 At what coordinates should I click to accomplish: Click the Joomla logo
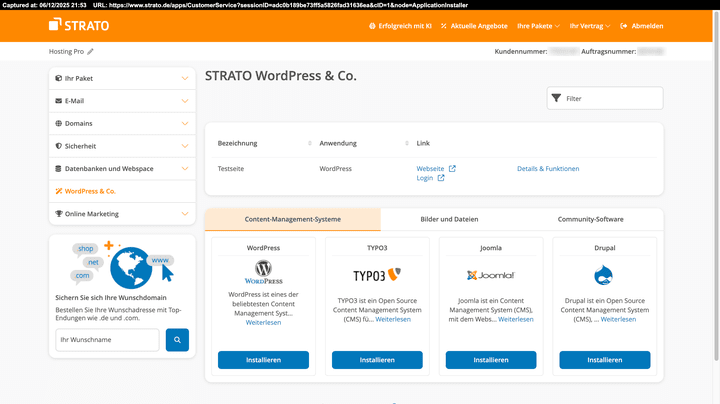[x=491, y=275]
